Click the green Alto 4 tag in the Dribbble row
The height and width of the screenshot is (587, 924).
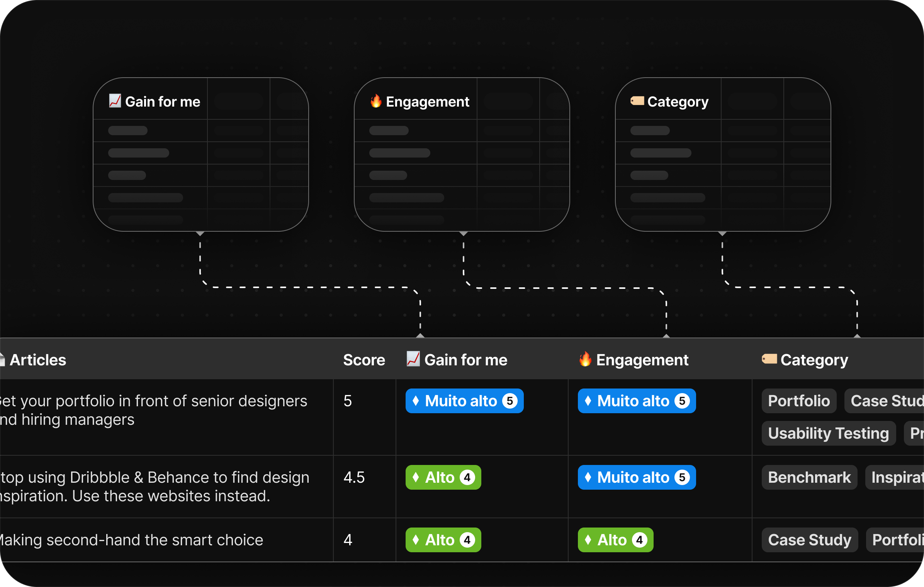[x=443, y=477]
